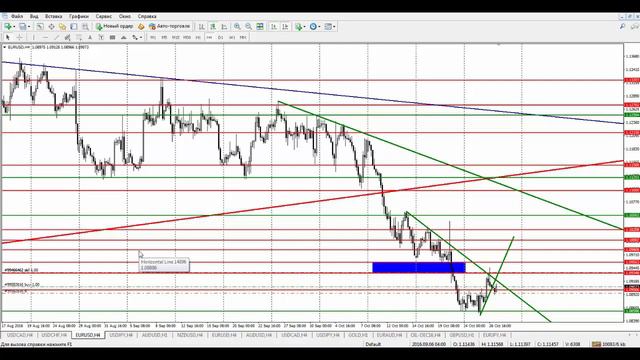Select the Trendline drawing tool
The height and width of the screenshot is (360, 640).
tap(56, 37)
